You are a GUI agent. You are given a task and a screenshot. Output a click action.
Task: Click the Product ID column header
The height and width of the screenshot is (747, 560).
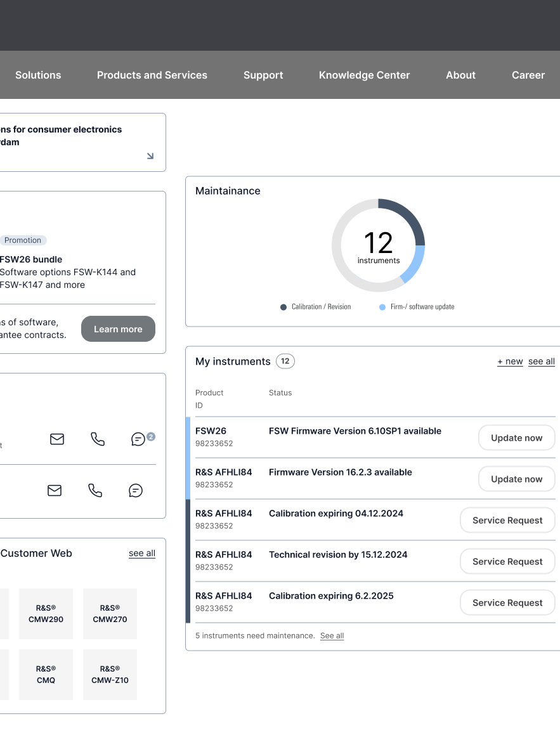coord(209,399)
